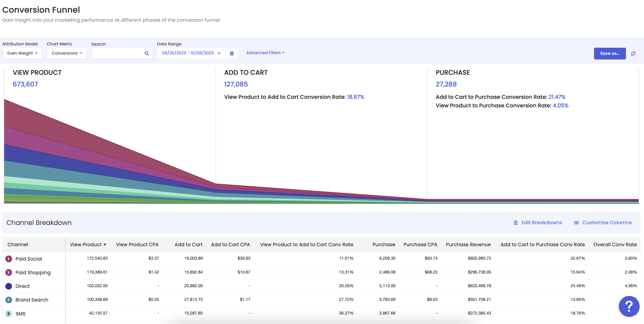The width and height of the screenshot is (644, 324).
Task: Expand the Brand Search channel row
Action: [9, 300]
